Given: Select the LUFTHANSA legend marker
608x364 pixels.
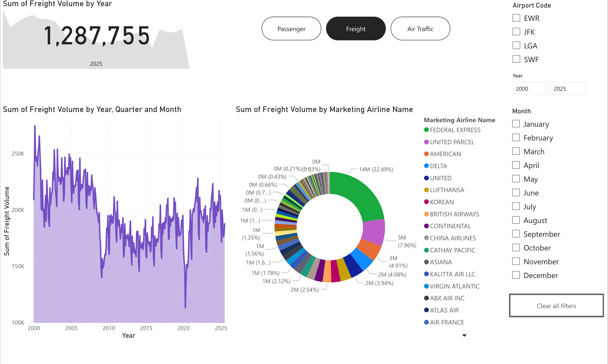Looking at the screenshot, I should [426, 190].
